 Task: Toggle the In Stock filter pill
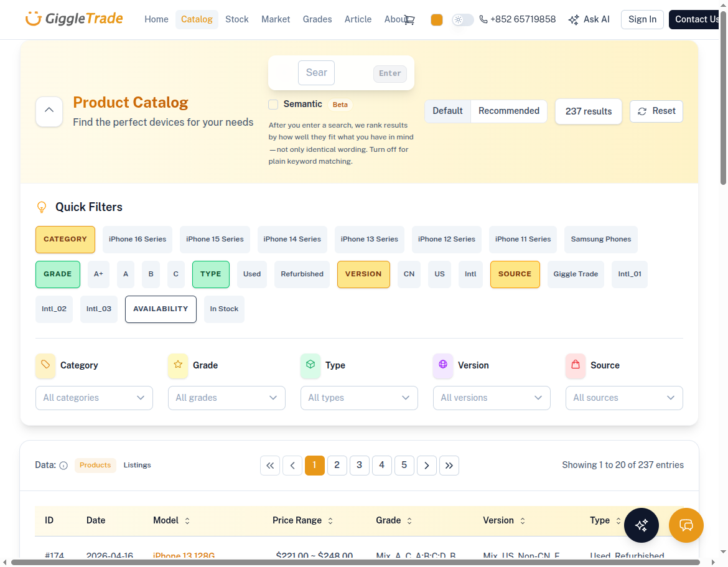point(224,309)
